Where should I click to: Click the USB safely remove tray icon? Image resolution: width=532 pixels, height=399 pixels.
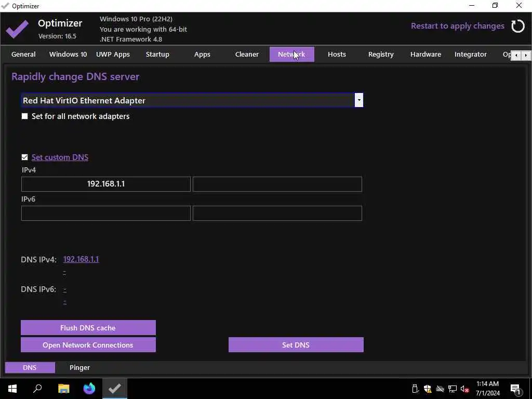pos(415,389)
